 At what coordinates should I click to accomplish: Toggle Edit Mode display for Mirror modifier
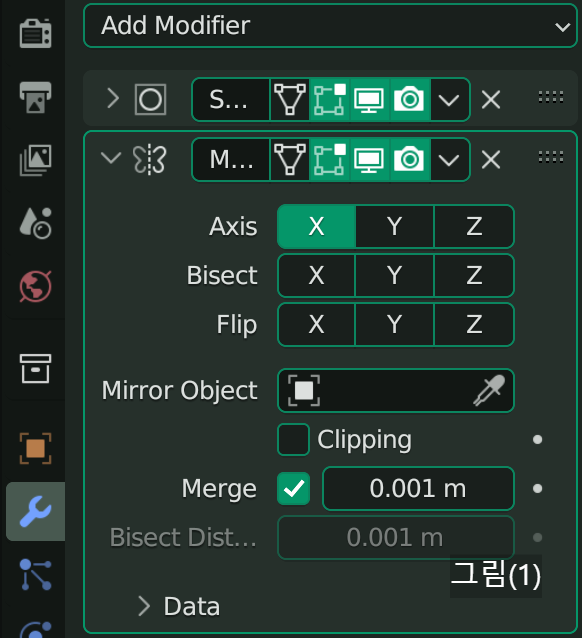click(330, 160)
